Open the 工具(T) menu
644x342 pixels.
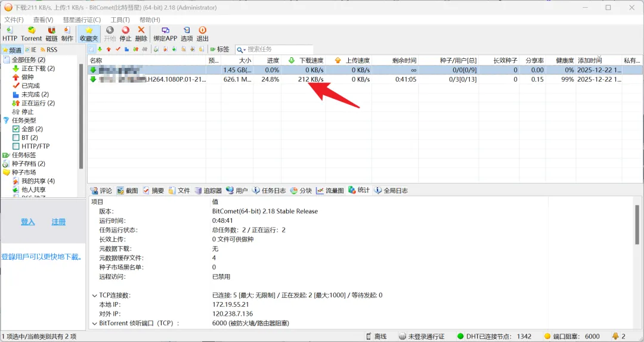point(120,20)
